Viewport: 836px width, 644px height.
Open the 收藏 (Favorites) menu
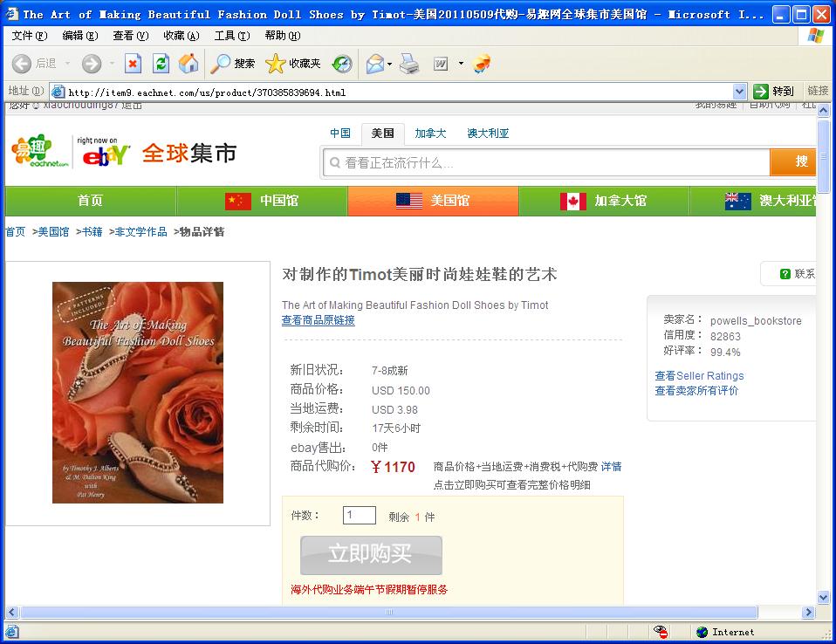(x=182, y=36)
